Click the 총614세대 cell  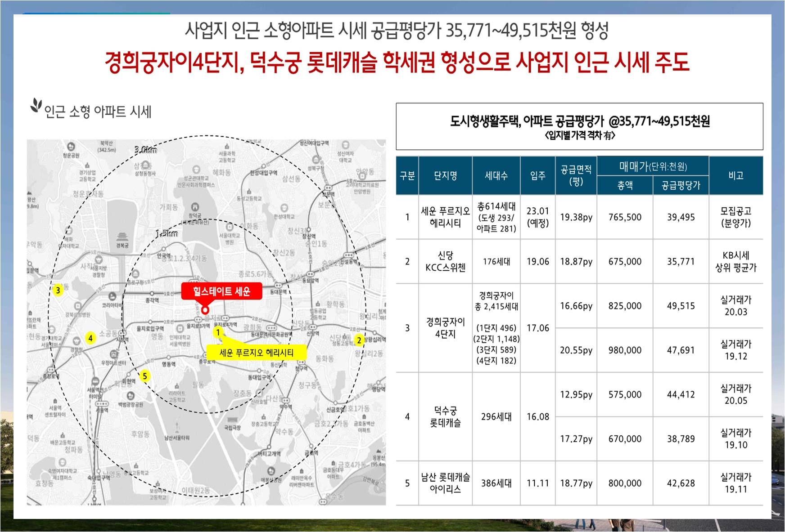tap(496, 217)
